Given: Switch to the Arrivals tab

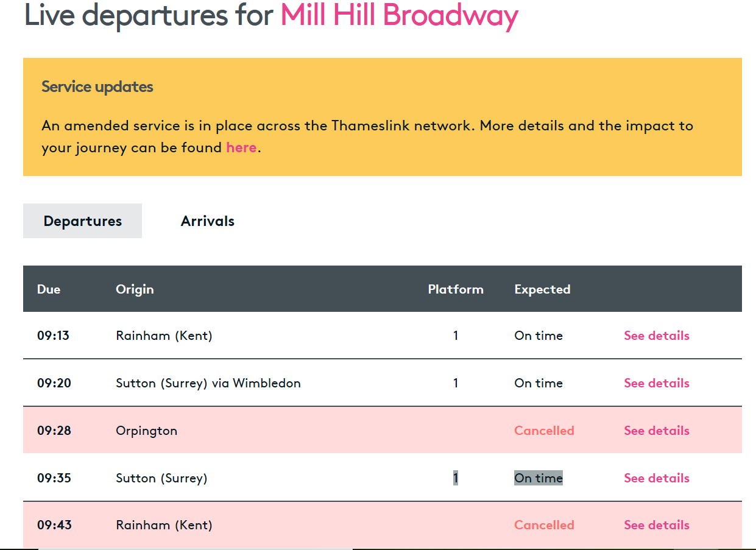Looking at the screenshot, I should pos(207,221).
